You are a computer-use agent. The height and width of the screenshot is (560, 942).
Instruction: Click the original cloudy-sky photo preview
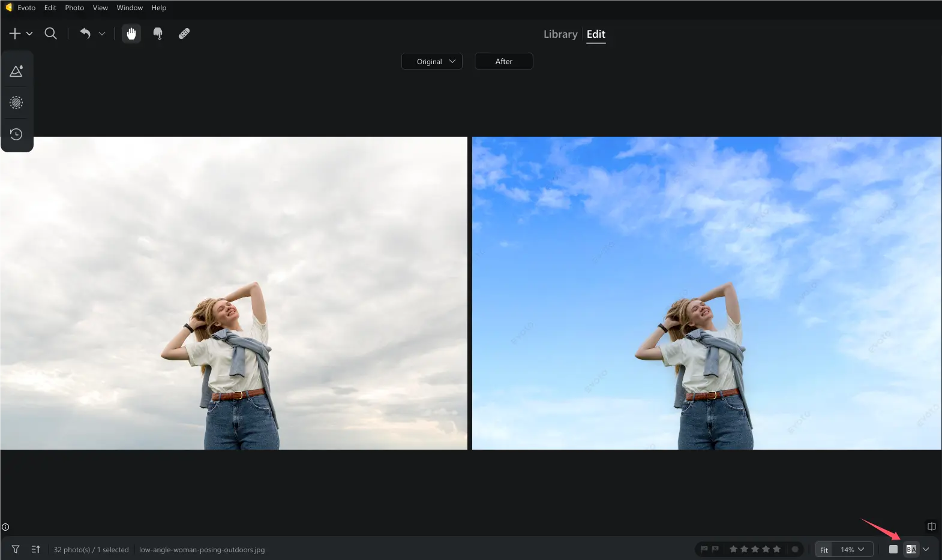[233, 293]
